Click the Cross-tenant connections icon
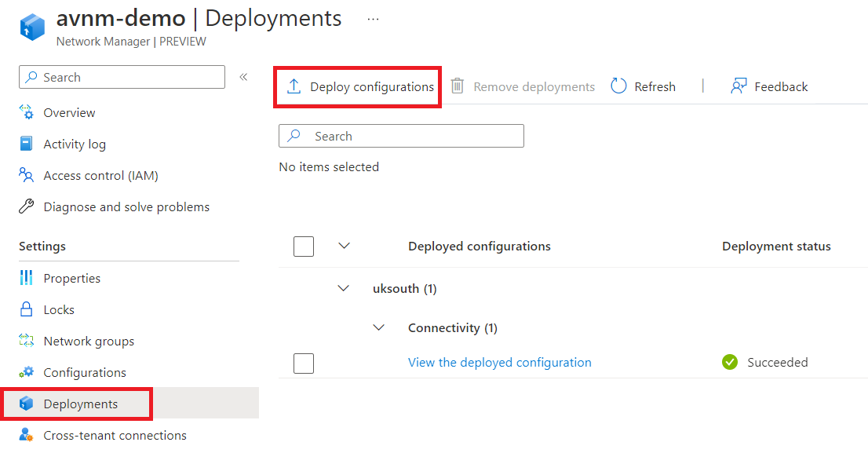This screenshot has width=868, height=464. click(26, 435)
